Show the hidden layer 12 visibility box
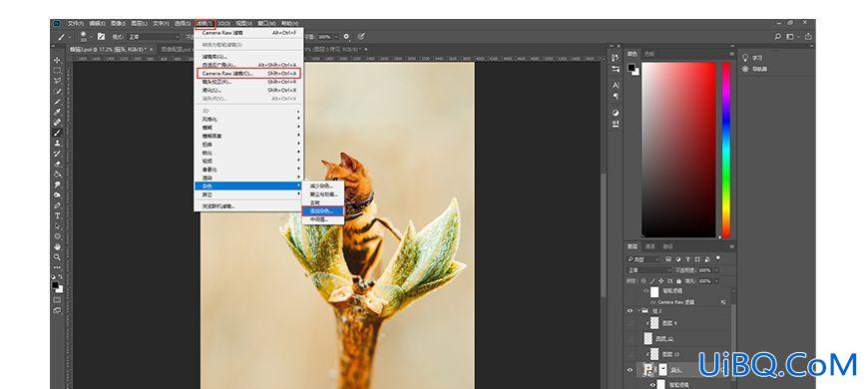The height and width of the screenshot is (389, 868). pos(630,338)
